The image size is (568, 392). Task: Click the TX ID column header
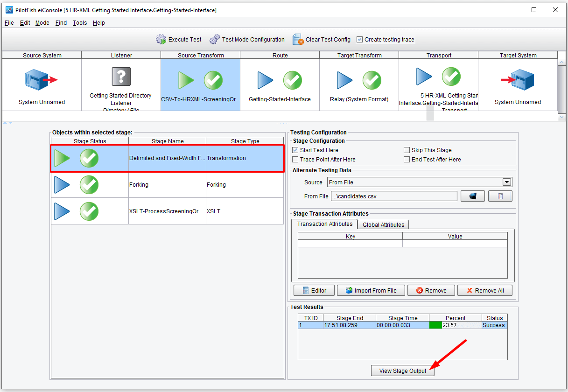[311, 318]
